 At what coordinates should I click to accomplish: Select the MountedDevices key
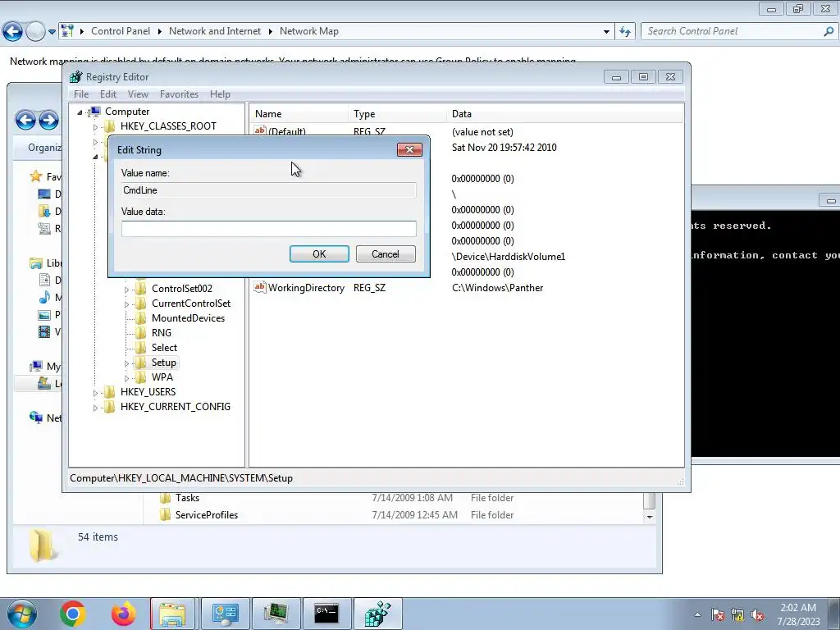(x=188, y=318)
